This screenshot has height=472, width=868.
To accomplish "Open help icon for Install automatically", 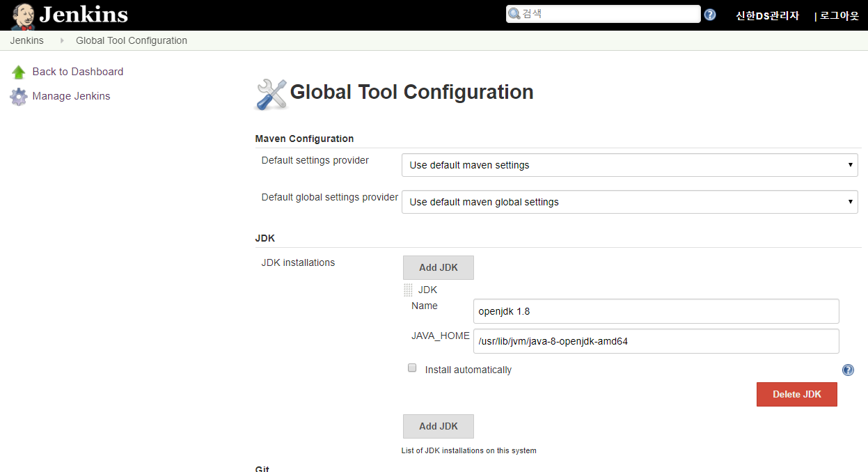I will click(848, 370).
